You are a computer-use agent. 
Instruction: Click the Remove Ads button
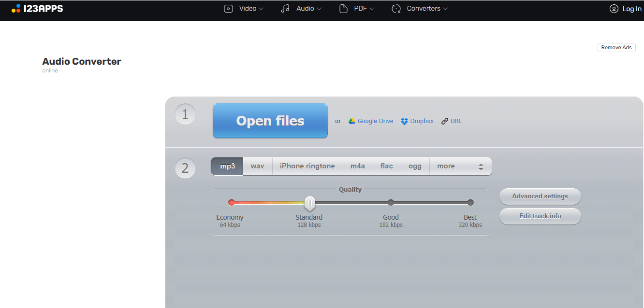tap(616, 47)
